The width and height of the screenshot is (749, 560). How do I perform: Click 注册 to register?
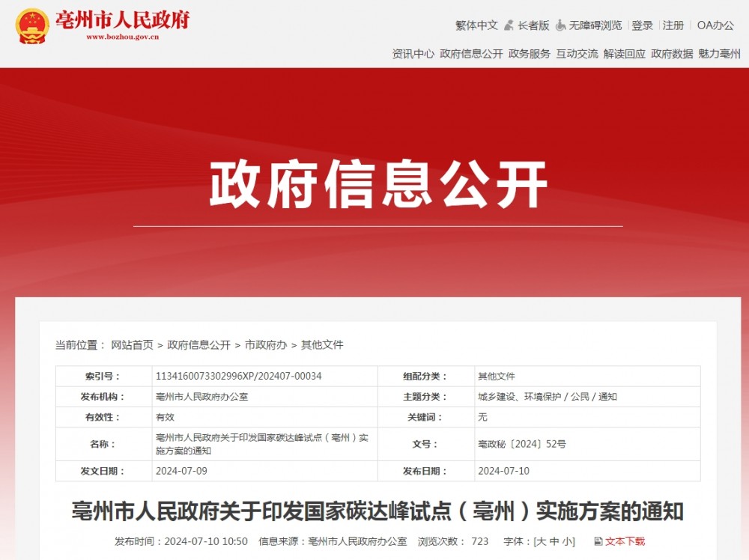670,25
